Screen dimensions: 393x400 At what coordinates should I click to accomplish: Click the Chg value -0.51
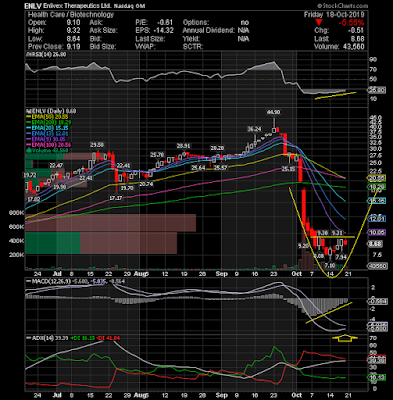[357, 31]
